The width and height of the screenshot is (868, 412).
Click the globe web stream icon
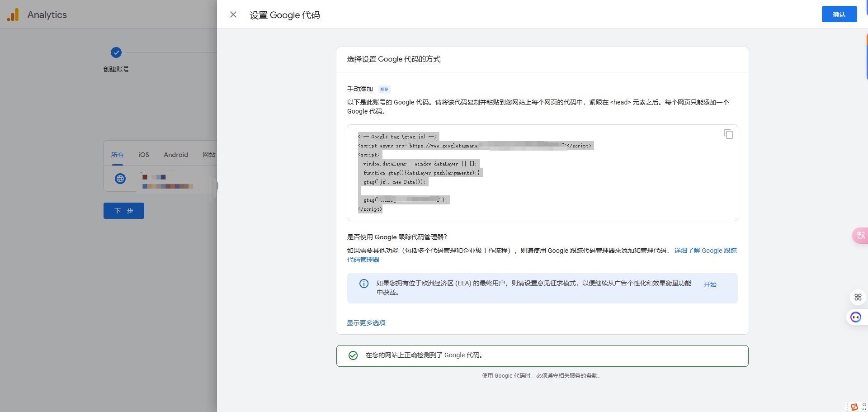click(x=120, y=179)
